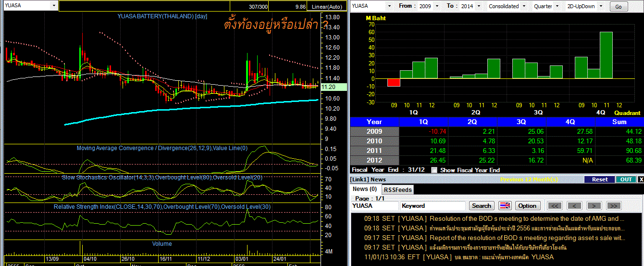Click the Sum column header
This screenshot has width=644, height=266.
(619, 122)
